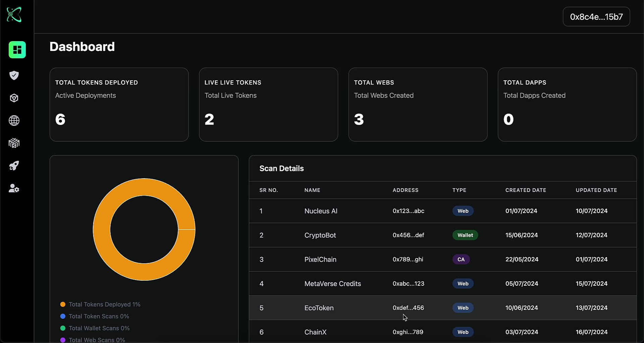Open the globe Webs section in sidebar

click(x=14, y=121)
